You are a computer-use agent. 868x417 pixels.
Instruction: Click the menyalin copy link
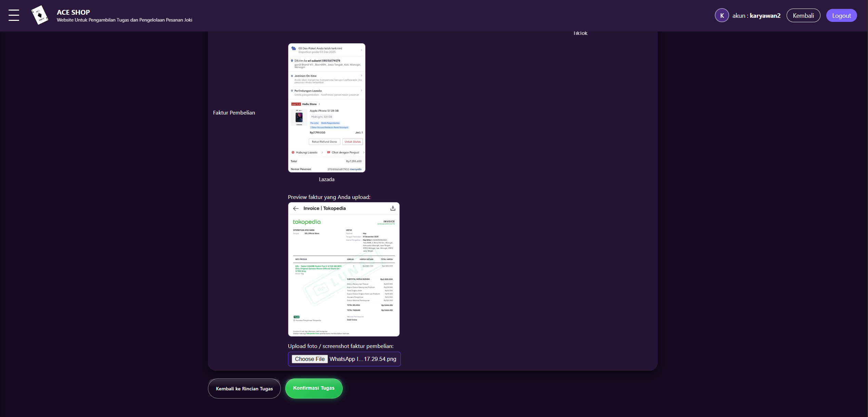pyautogui.click(x=356, y=169)
